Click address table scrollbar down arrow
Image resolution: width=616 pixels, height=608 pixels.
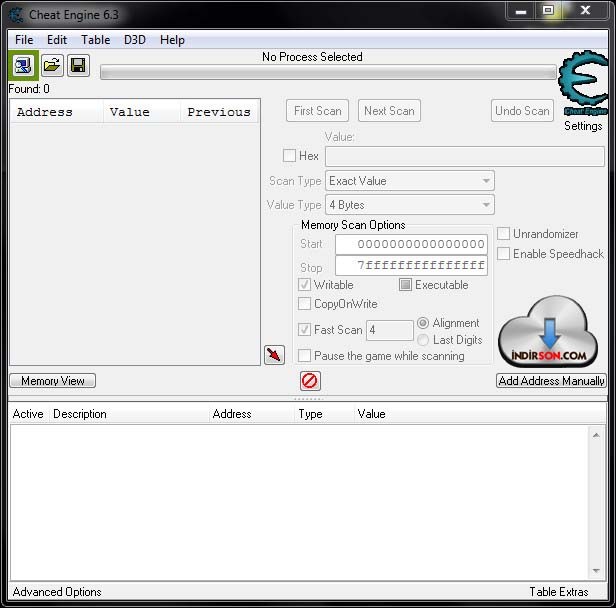(x=596, y=571)
